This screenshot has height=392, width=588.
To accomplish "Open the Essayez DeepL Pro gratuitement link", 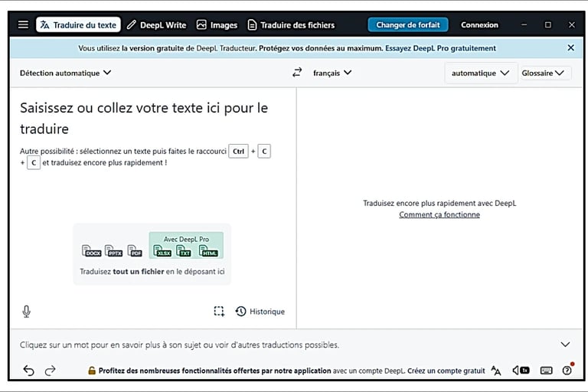I will coord(440,48).
